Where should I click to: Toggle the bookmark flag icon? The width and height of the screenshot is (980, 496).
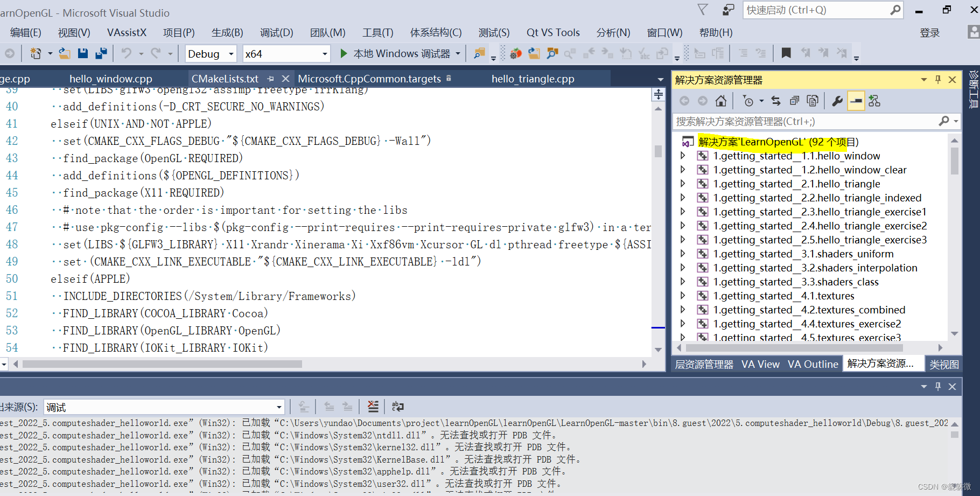pos(786,53)
